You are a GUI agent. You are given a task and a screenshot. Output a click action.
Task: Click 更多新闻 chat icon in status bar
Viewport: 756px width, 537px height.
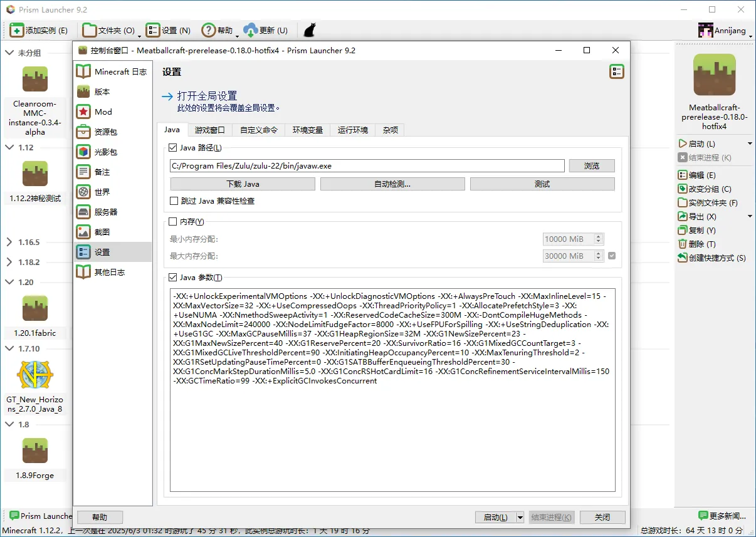703,515
